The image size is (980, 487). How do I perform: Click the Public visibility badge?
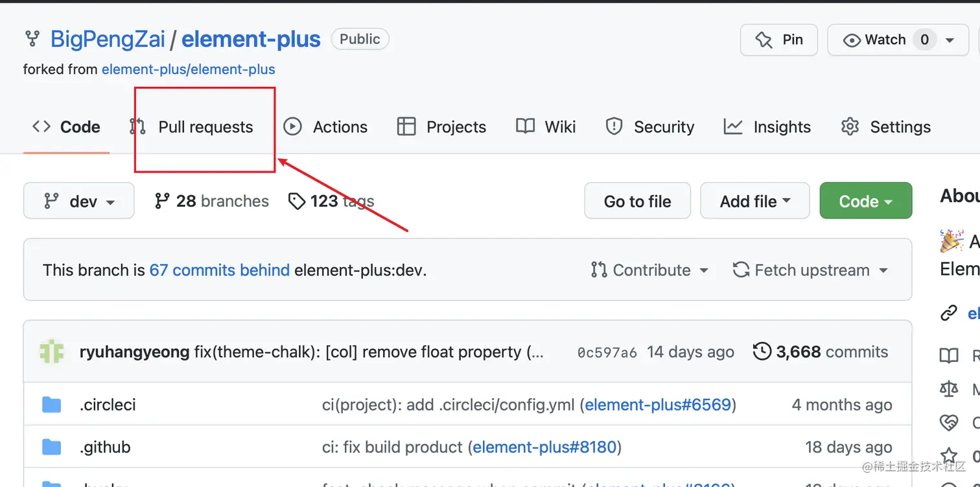point(360,39)
